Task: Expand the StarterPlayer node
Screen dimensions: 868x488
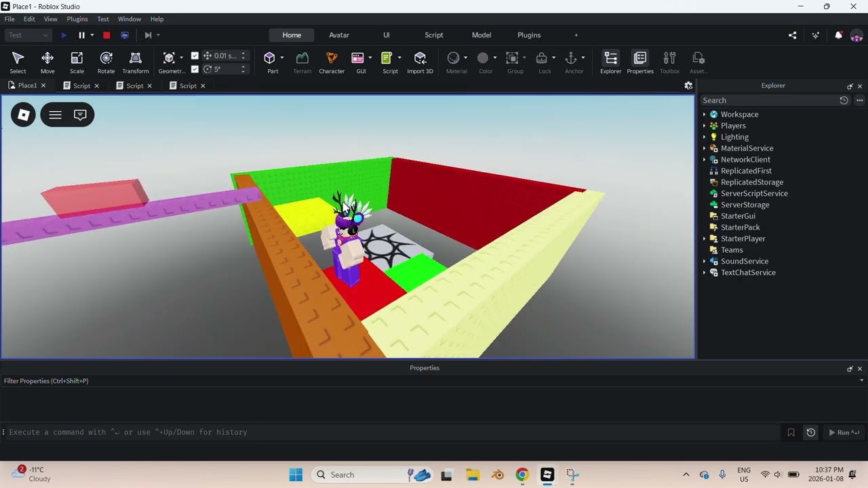Action: 704,239
